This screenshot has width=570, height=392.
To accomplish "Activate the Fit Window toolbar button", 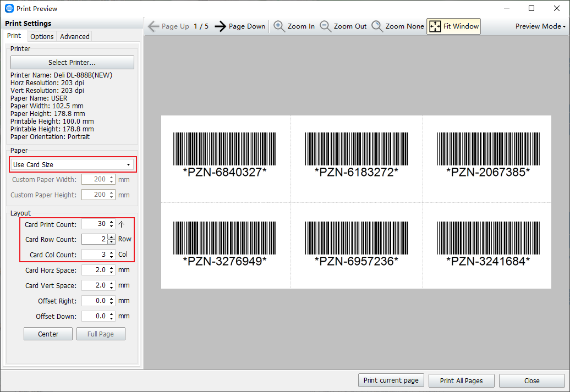I will click(x=453, y=26).
